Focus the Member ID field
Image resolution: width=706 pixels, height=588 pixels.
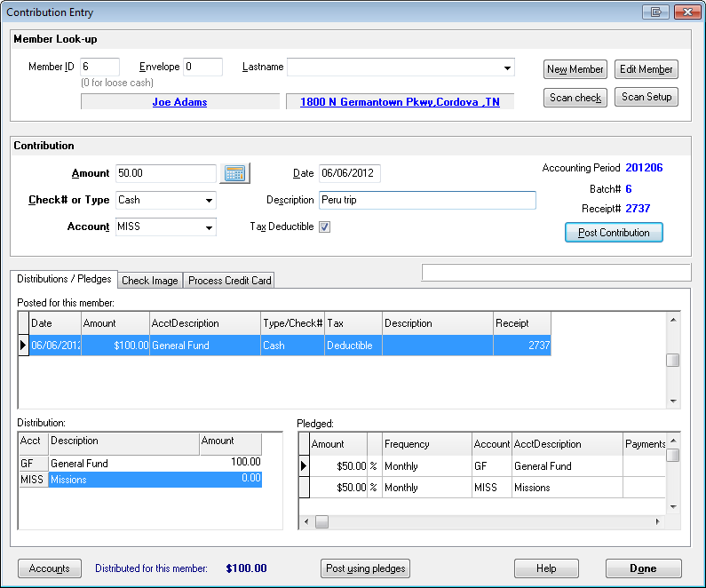pyautogui.click(x=100, y=67)
